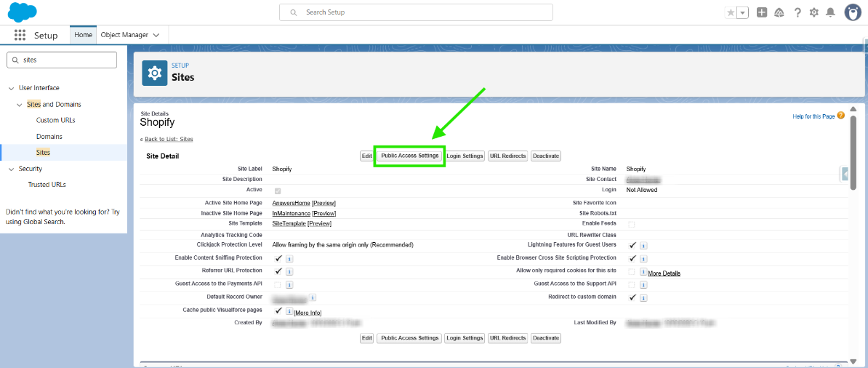Click the Cache public Visualforce pages checkmark

278,311
